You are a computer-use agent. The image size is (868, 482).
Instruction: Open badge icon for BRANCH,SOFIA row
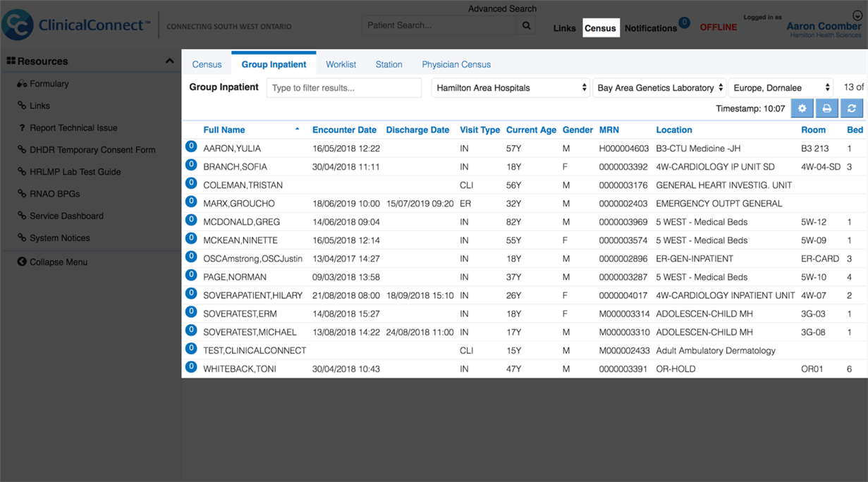(190, 165)
